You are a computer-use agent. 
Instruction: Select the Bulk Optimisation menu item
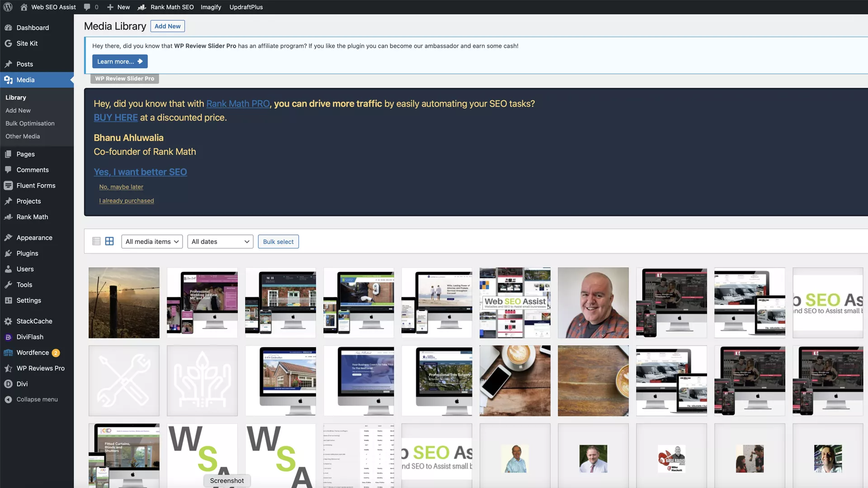tap(30, 123)
